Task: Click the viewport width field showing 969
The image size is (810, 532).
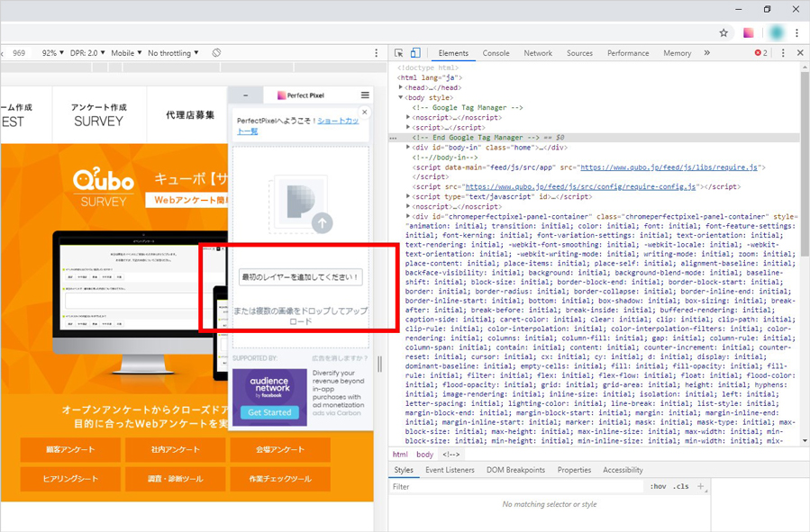Action: click(x=19, y=52)
